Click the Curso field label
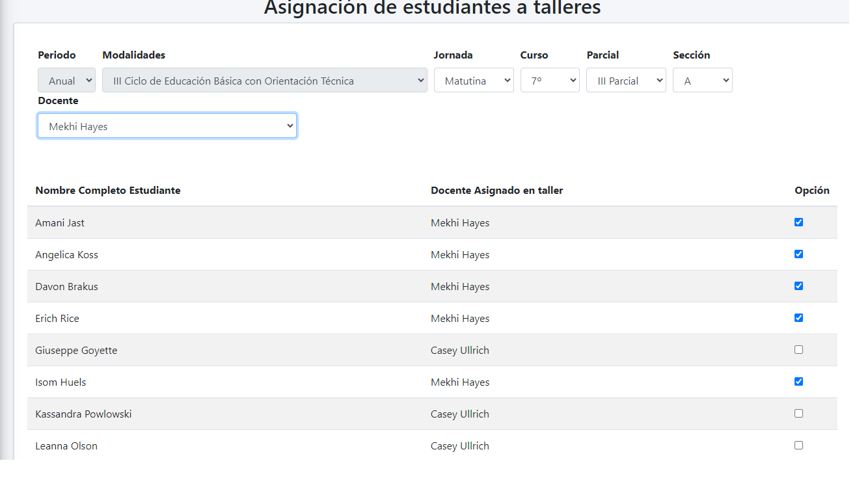Screen dimensions: 868x480 534,55
